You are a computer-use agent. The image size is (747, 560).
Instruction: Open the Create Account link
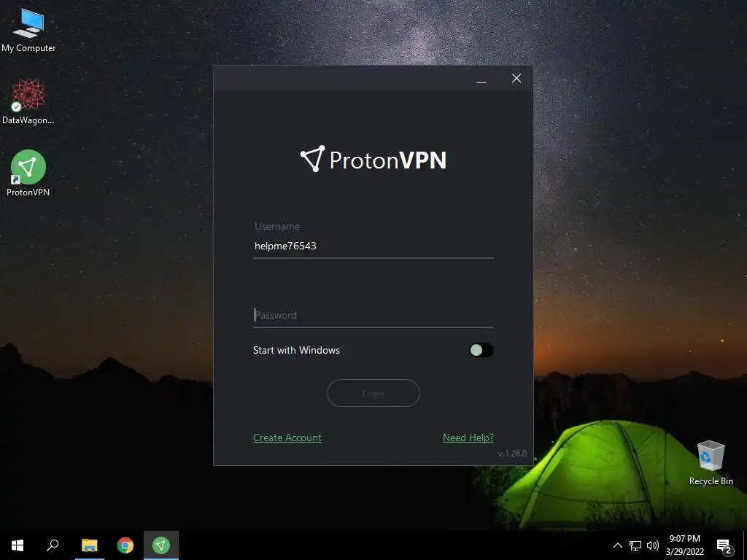[x=287, y=437]
